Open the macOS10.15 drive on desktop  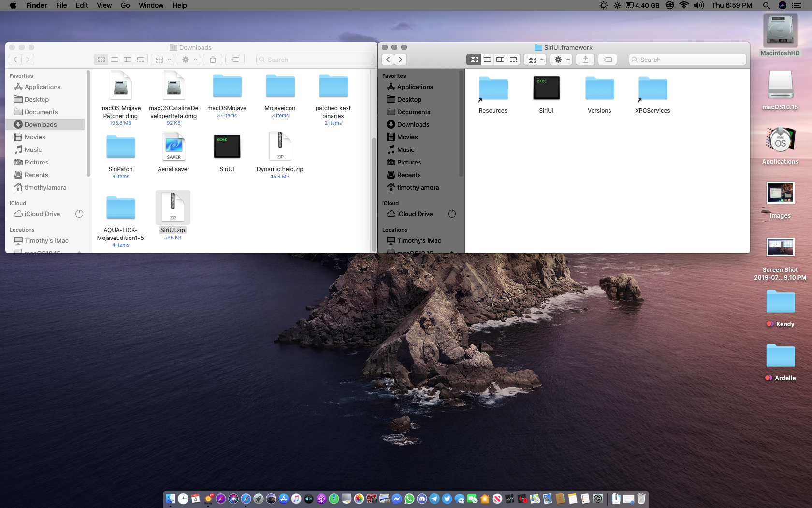click(780, 85)
